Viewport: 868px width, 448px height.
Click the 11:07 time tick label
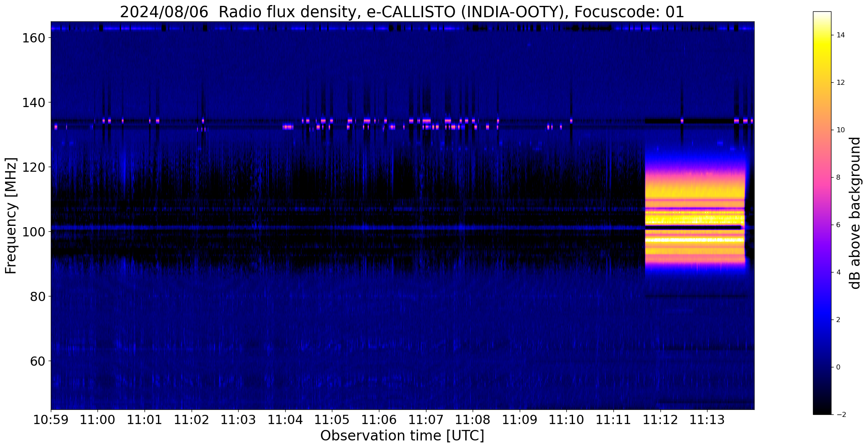pos(426,420)
